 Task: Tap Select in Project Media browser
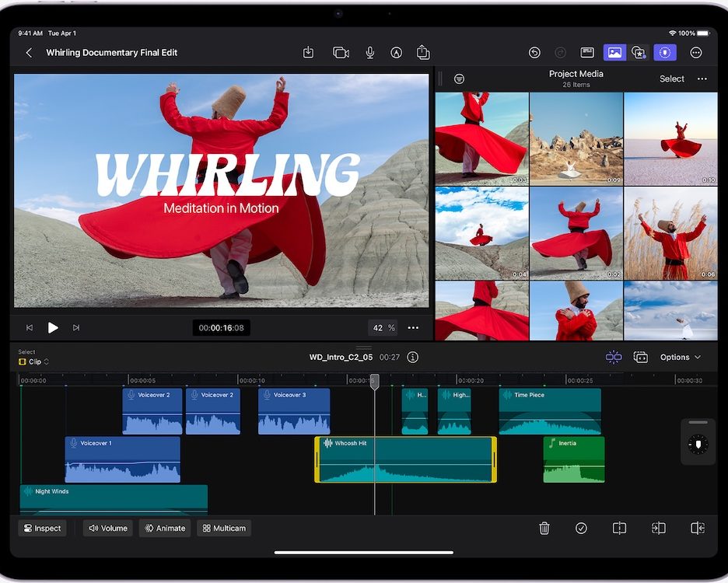(x=671, y=79)
